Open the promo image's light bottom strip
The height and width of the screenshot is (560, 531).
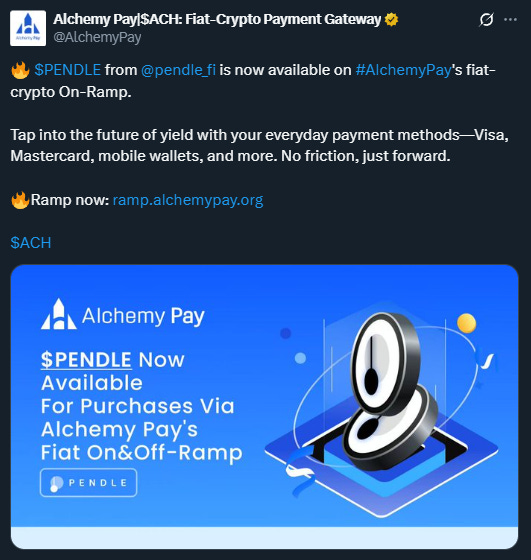264,538
